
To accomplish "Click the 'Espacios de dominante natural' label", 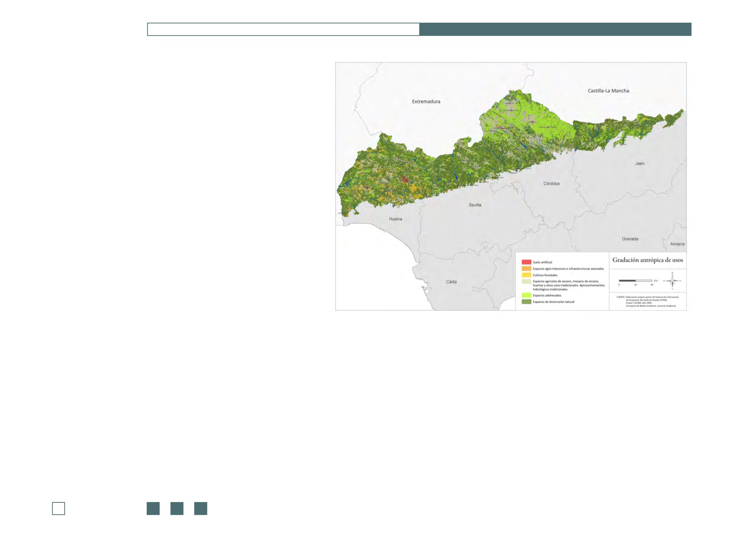I will pyautogui.click(x=553, y=302).
